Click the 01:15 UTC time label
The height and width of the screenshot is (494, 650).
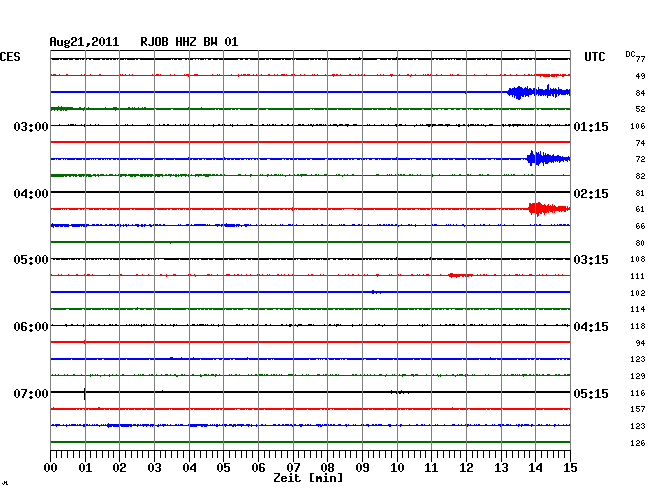(x=591, y=126)
